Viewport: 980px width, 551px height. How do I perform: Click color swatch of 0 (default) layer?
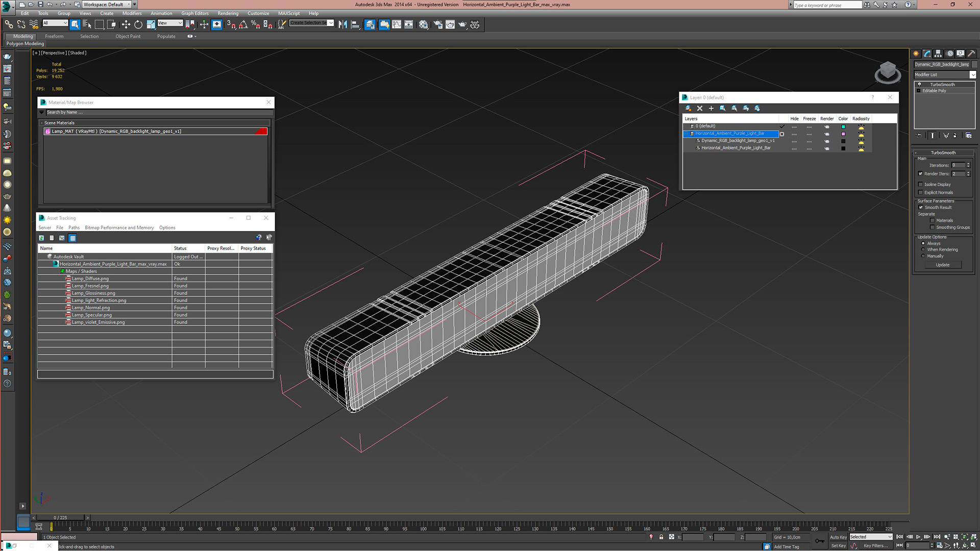843,127
